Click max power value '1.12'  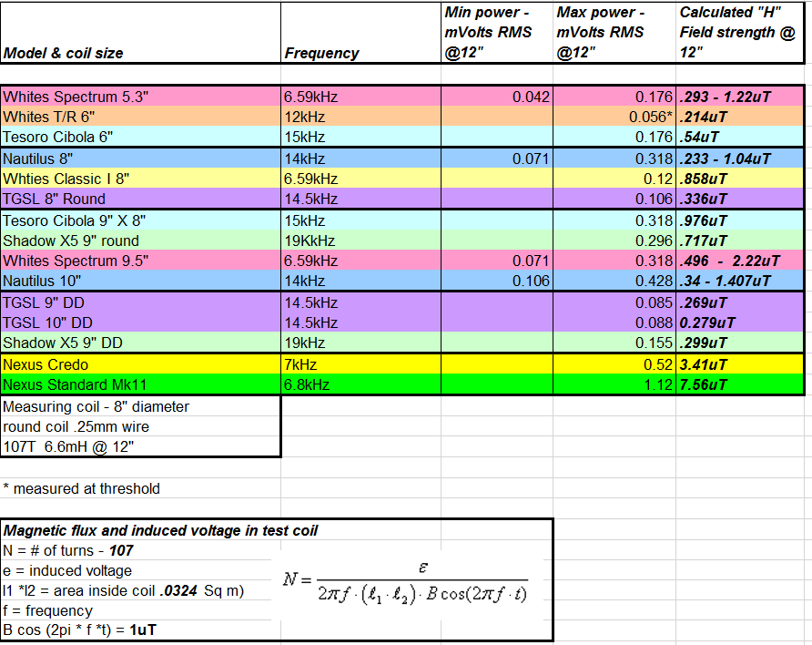point(614,385)
